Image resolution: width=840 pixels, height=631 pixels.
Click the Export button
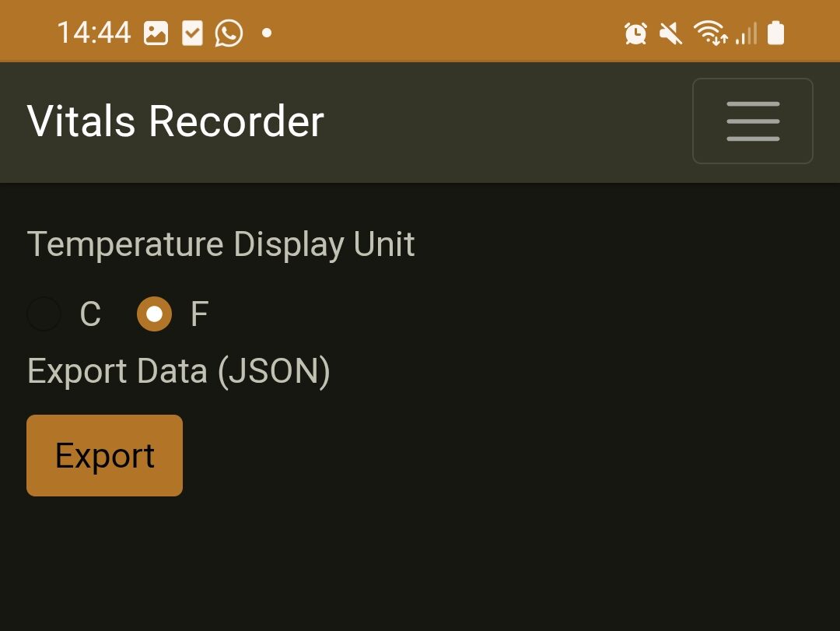[x=104, y=455]
